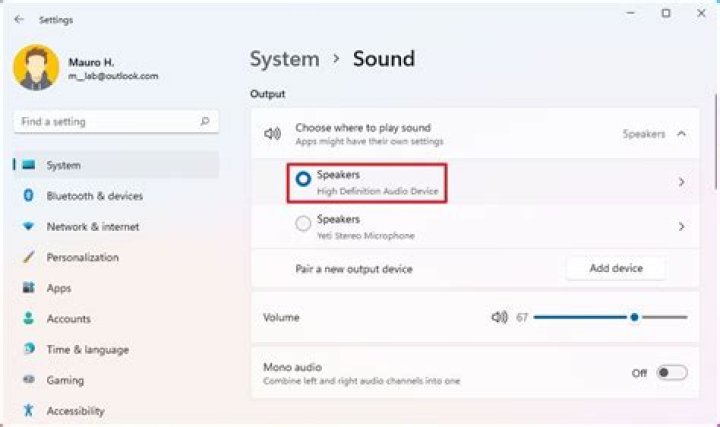Click the Bluetooth & devices icon

click(28, 196)
